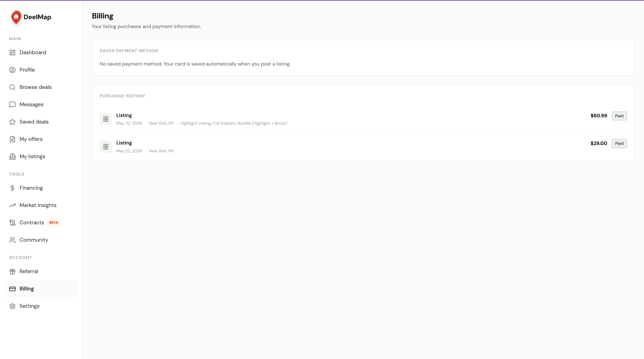Click the receipt icon of $29.00 listing
Image resolution: width=644 pixels, height=359 pixels.
click(106, 147)
